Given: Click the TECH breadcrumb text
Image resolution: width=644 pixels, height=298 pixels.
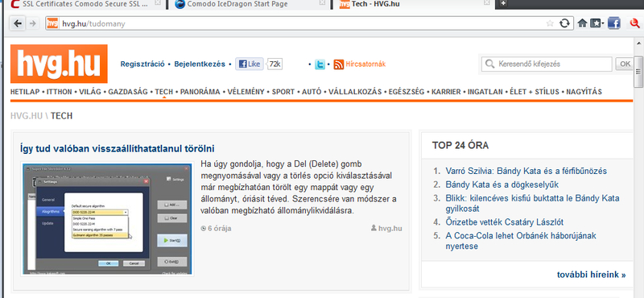Looking at the screenshot, I should pyautogui.click(x=62, y=116).
